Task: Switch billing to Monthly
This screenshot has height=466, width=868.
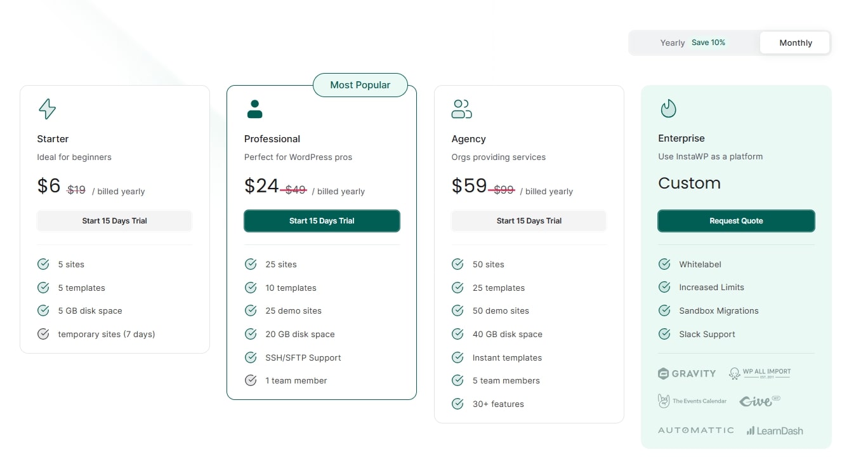Action: (796, 43)
